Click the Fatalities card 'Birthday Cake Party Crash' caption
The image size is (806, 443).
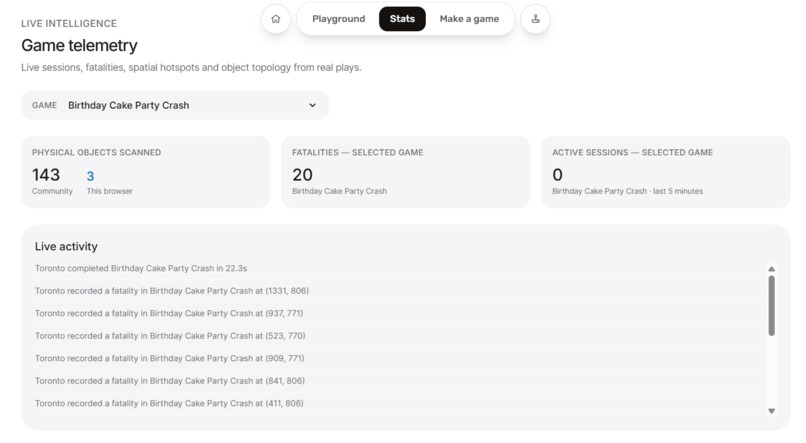[339, 191]
